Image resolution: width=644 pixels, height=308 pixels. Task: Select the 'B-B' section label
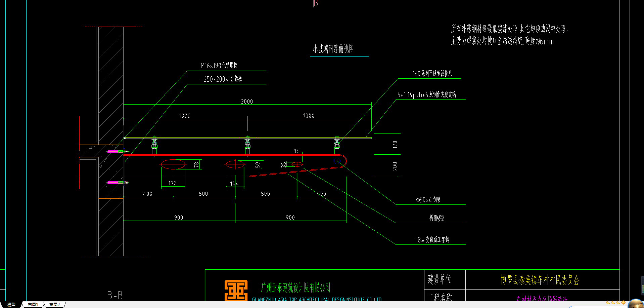tap(115, 296)
